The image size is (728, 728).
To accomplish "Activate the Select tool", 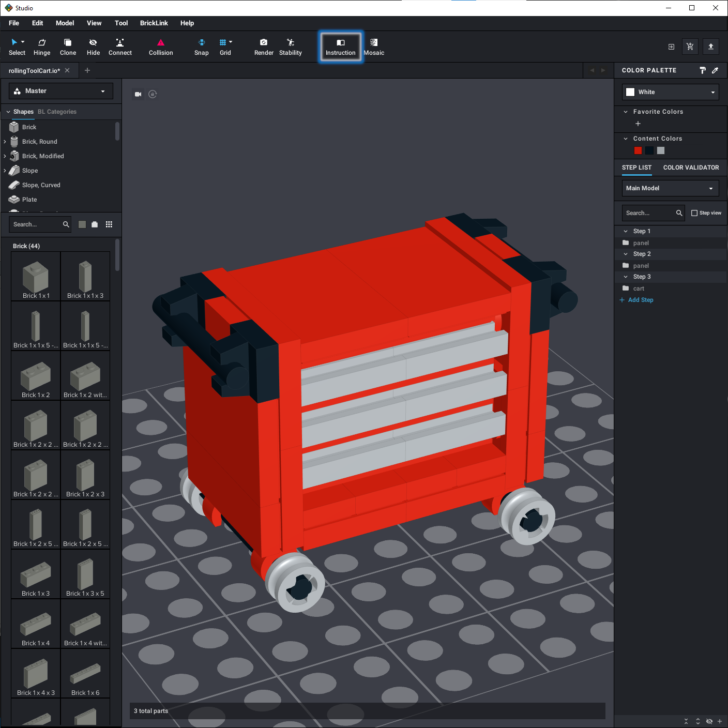I will pos(17,47).
